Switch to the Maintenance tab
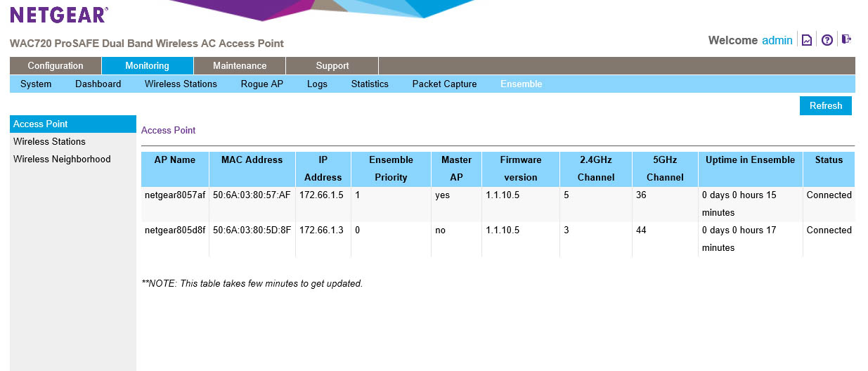 click(240, 65)
